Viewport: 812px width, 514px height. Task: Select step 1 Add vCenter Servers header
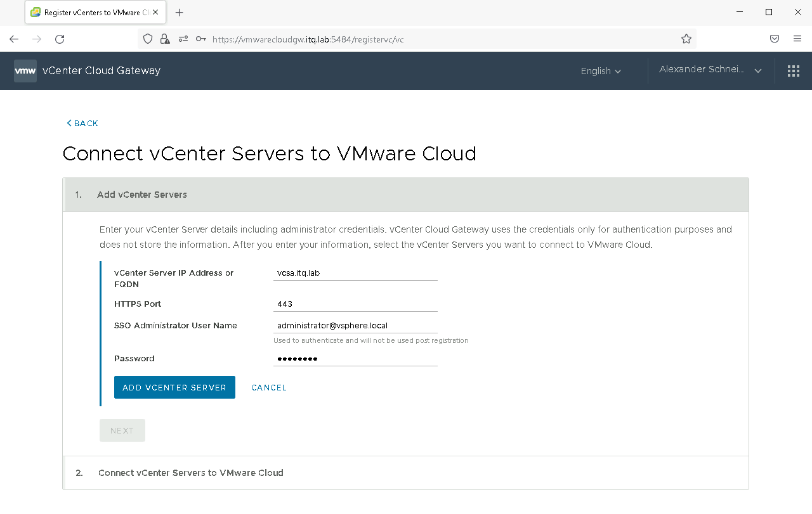click(142, 195)
